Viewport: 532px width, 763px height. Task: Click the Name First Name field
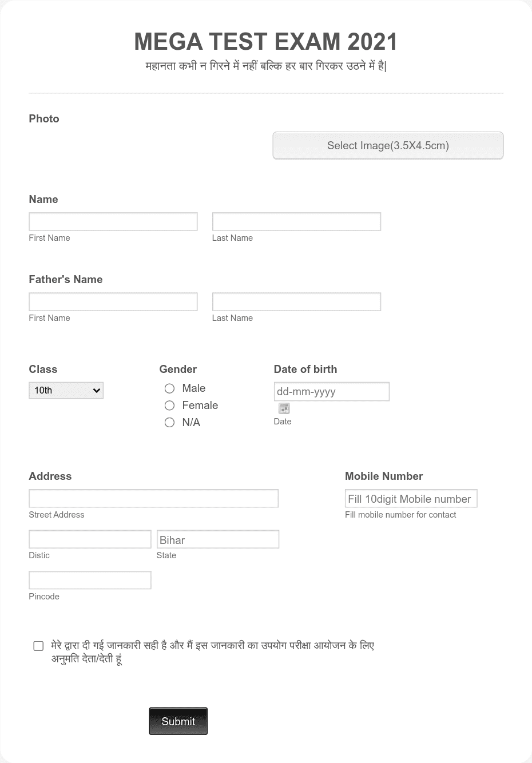coord(113,221)
